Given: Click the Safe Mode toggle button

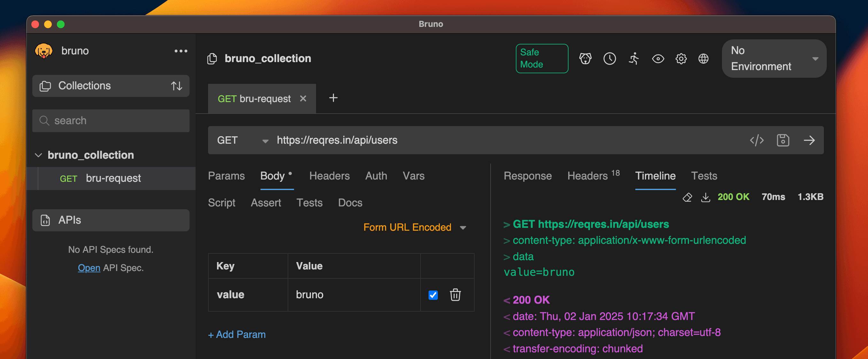Looking at the screenshot, I should [539, 59].
